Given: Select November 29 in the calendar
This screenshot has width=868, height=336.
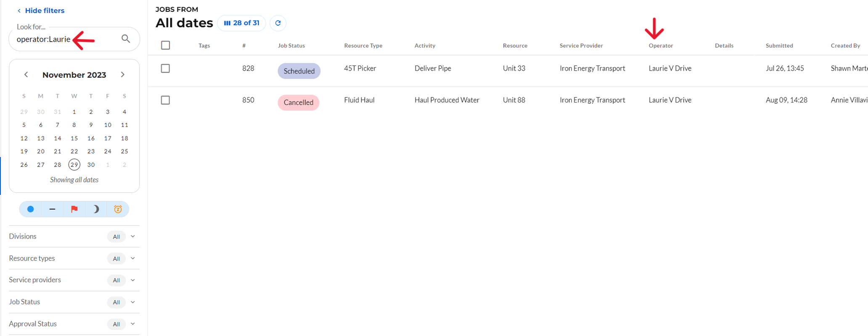Looking at the screenshot, I should tap(74, 165).
